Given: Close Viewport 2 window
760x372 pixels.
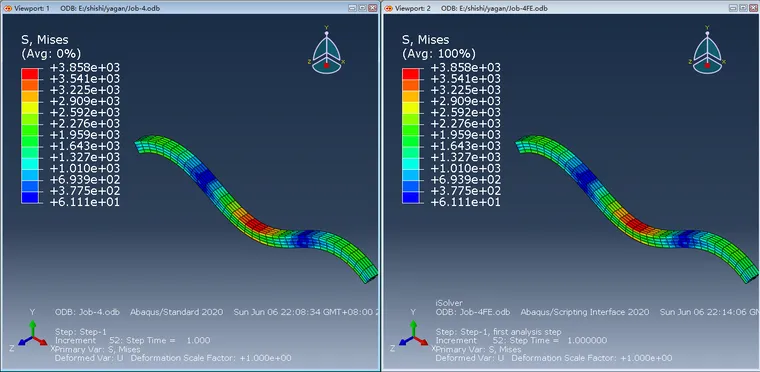Looking at the screenshot, I should point(753,8).
